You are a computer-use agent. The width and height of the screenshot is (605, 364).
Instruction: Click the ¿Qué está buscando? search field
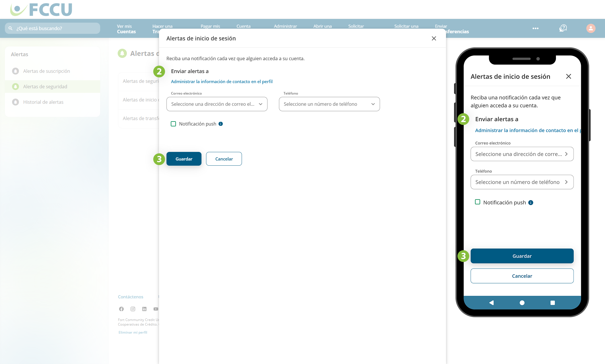pyautogui.click(x=53, y=28)
